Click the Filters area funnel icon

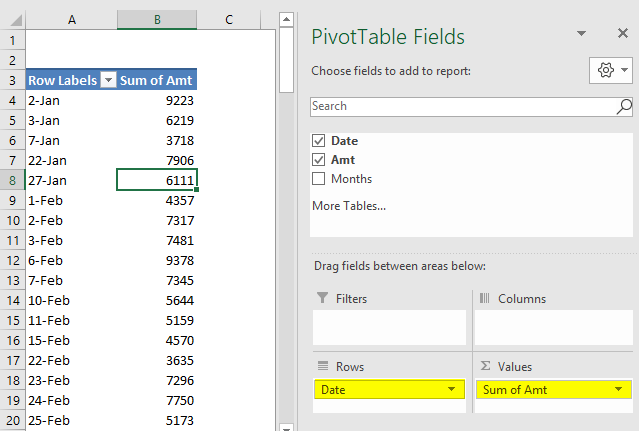point(322,298)
